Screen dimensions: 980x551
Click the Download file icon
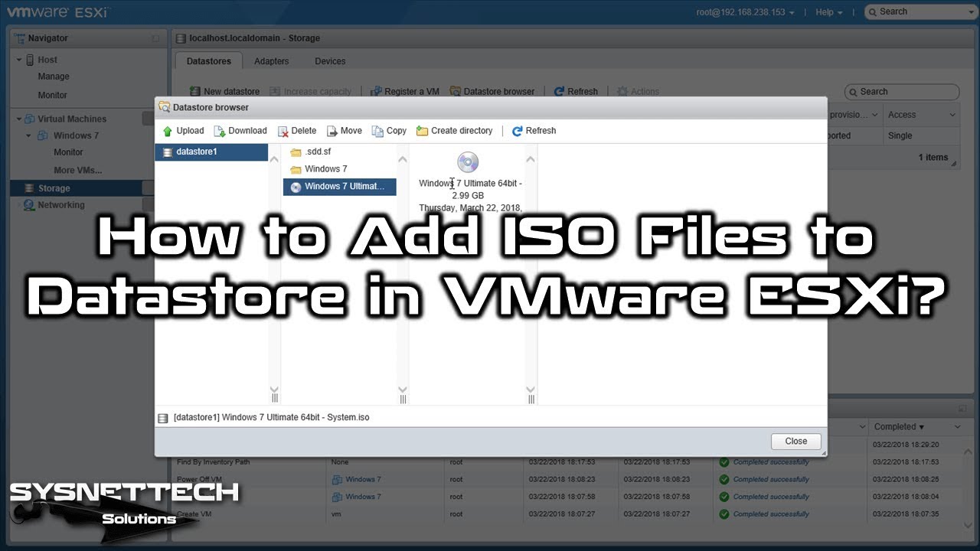tap(220, 131)
